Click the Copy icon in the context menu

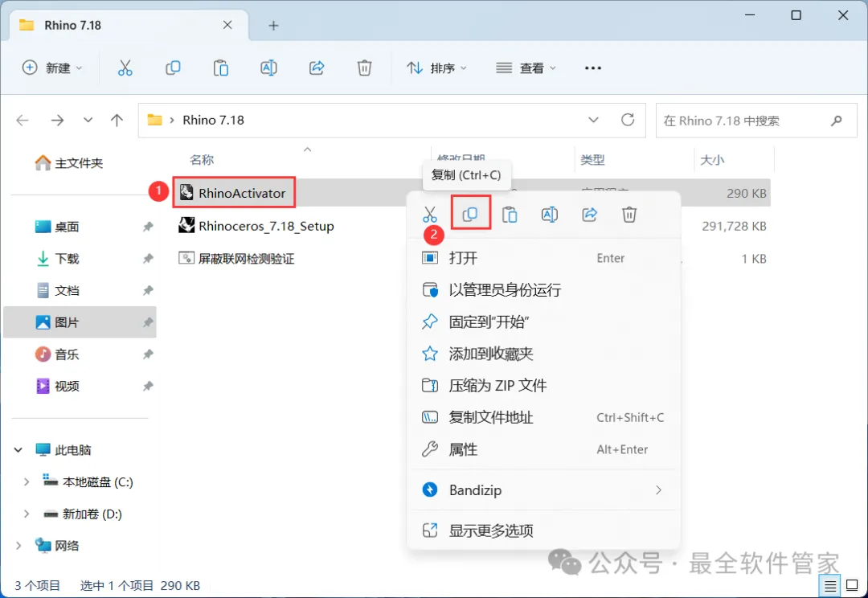pos(470,214)
